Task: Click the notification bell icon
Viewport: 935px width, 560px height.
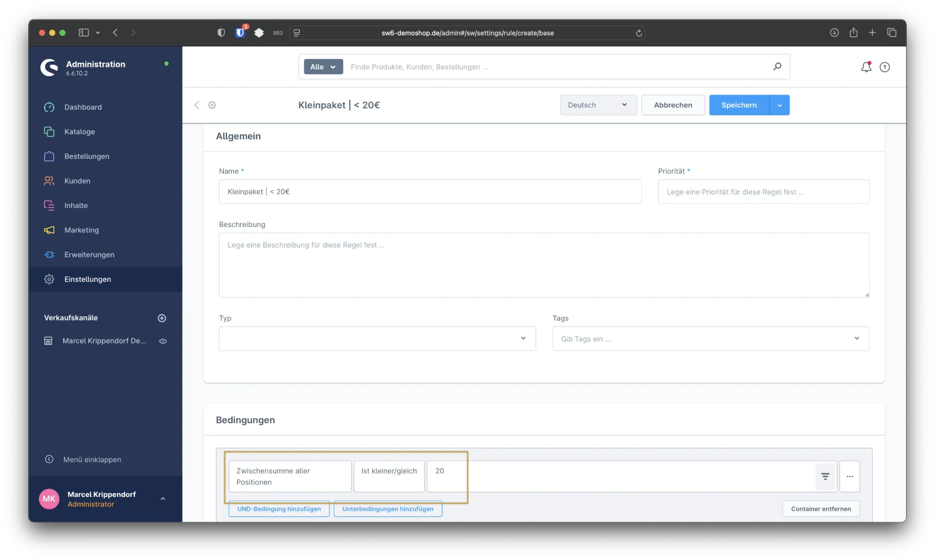Action: pyautogui.click(x=866, y=67)
